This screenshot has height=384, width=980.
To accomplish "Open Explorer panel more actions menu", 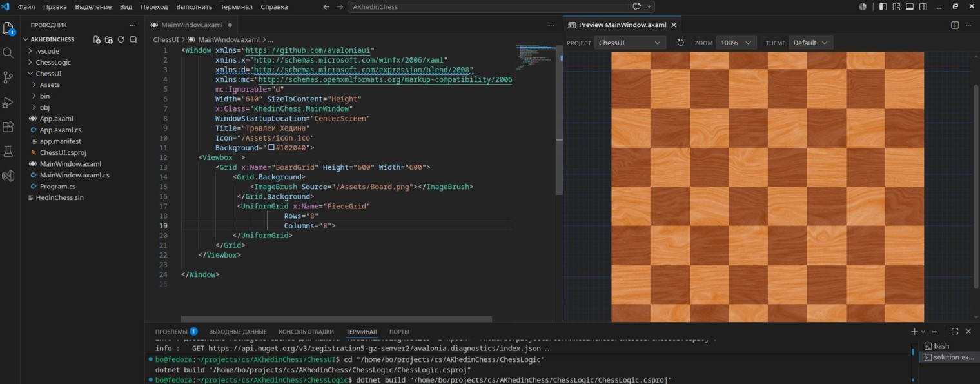I will coord(133,25).
